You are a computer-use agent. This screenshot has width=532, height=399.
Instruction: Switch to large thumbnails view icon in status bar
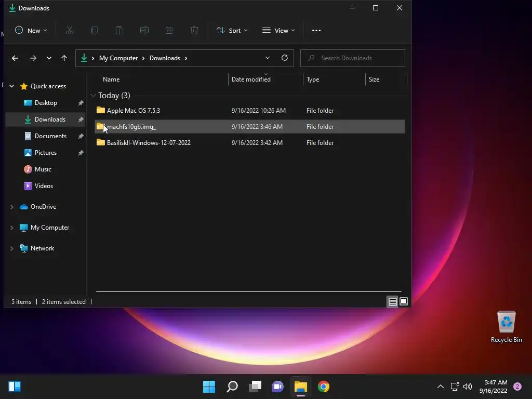click(404, 301)
